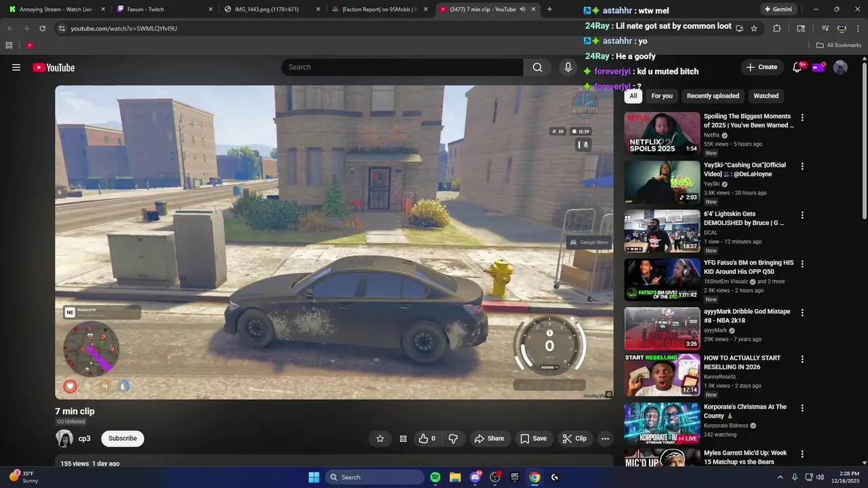Open the Chrome extensions puzzle icon

776,28
